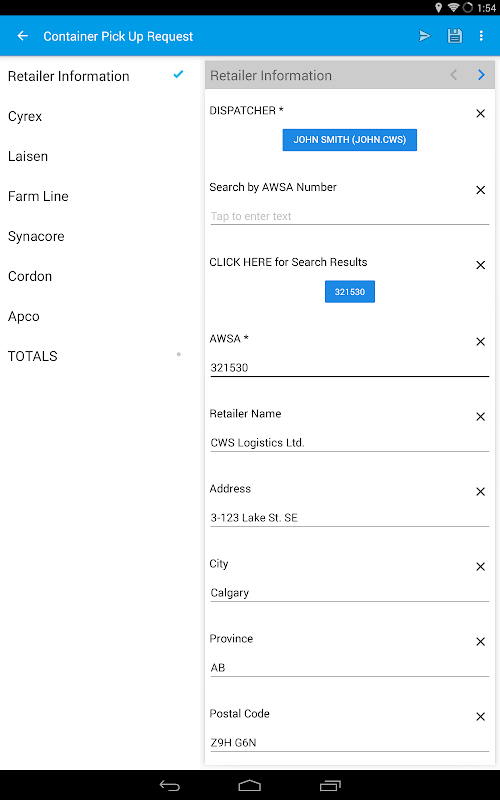
Task: Save the form with the disk icon
Action: [x=454, y=36]
